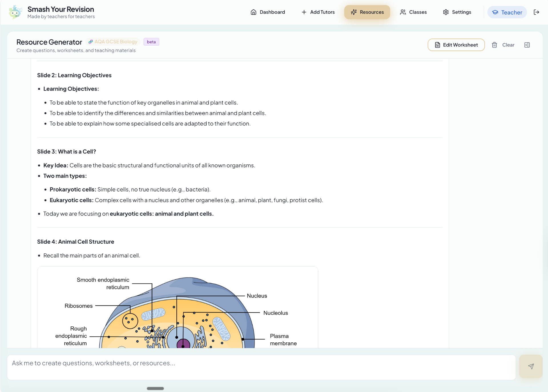The image size is (548, 392).
Task: Click the 'Nucleolus' label in the diagram
Action: [276, 313]
